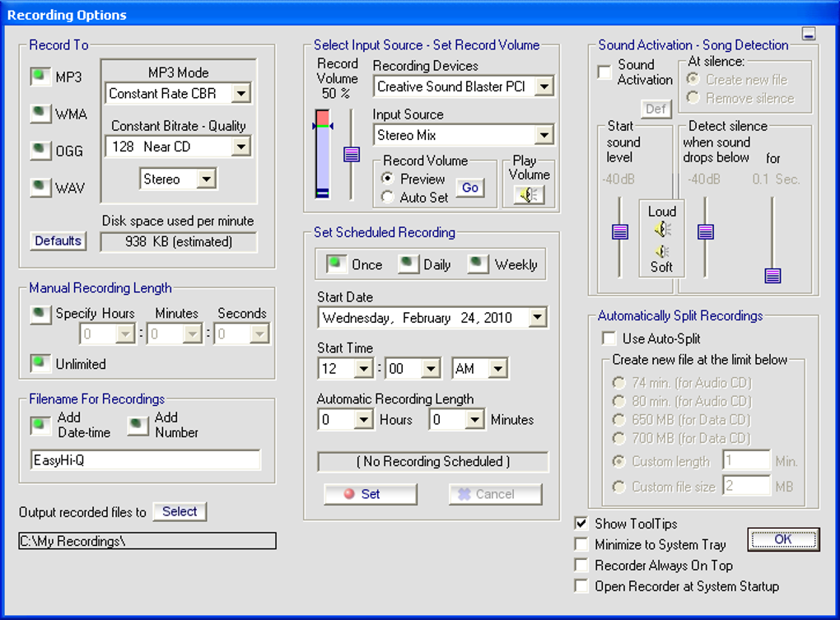
Task: Open the MP3 Mode Constant Rate dropdown
Action: click(240, 94)
